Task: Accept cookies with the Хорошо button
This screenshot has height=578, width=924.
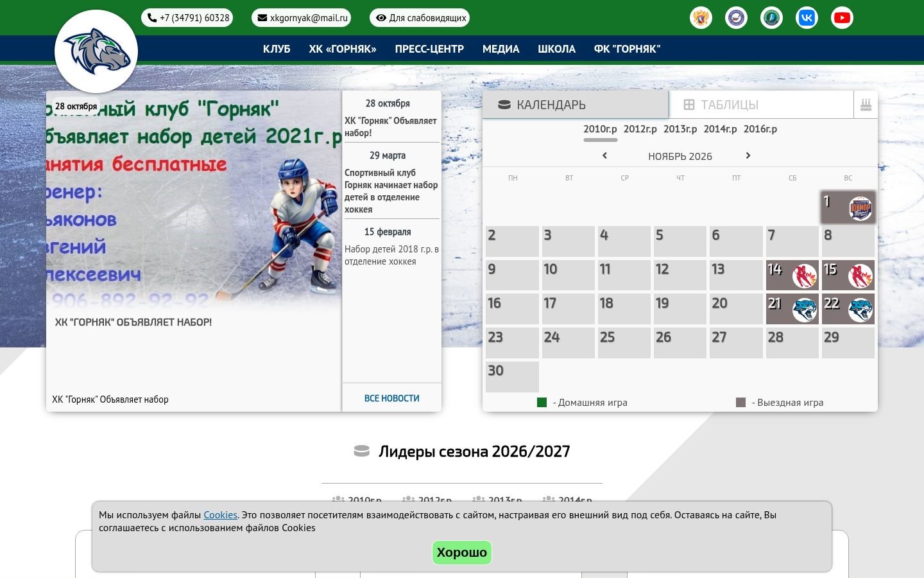Action: [462, 552]
